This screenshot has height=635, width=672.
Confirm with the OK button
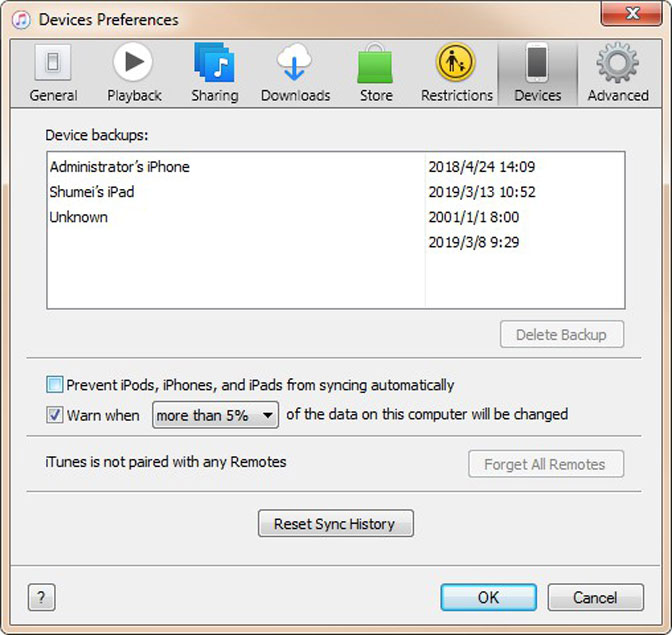coord(488,597)
